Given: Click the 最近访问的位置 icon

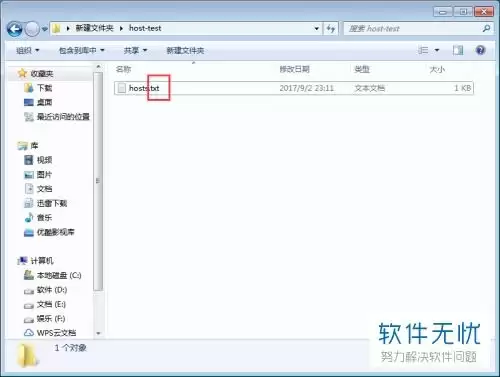Looking at the screenshot, I should pos(29,117).
